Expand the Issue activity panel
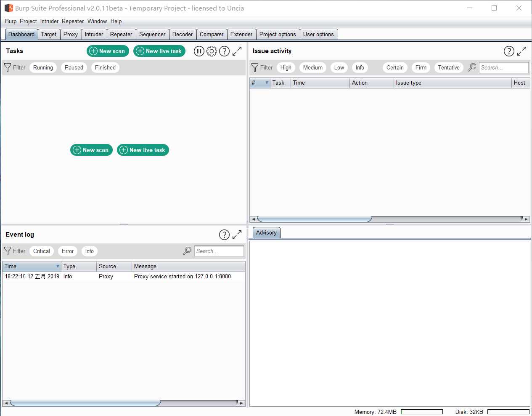Viewport: 532px width, 416px height. pos(522,51)
